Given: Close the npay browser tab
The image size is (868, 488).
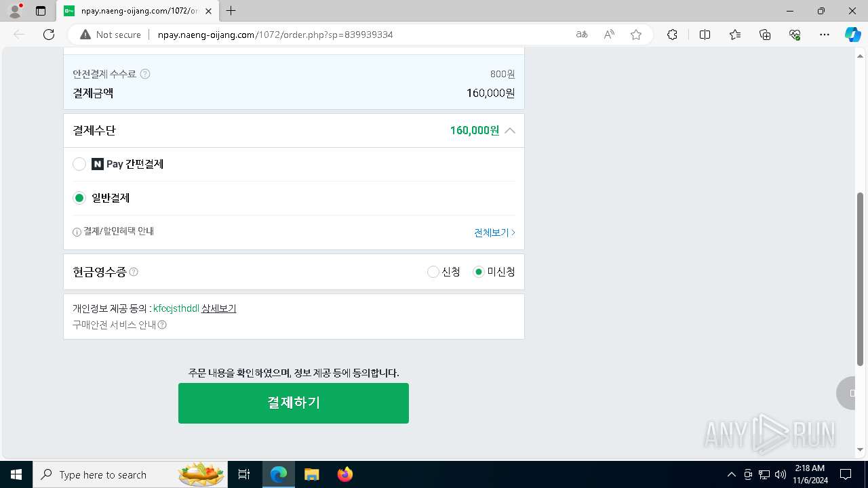Looking at the screenshot, I should click(x=209, y=11).
